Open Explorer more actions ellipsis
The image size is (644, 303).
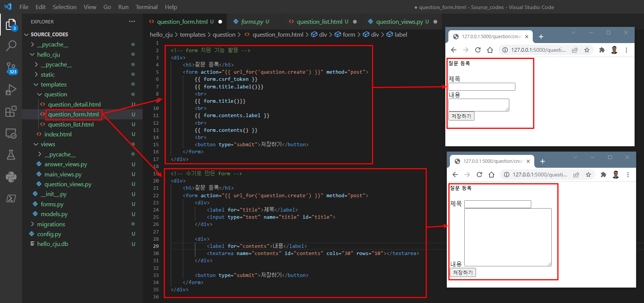[x=132, y=22]
